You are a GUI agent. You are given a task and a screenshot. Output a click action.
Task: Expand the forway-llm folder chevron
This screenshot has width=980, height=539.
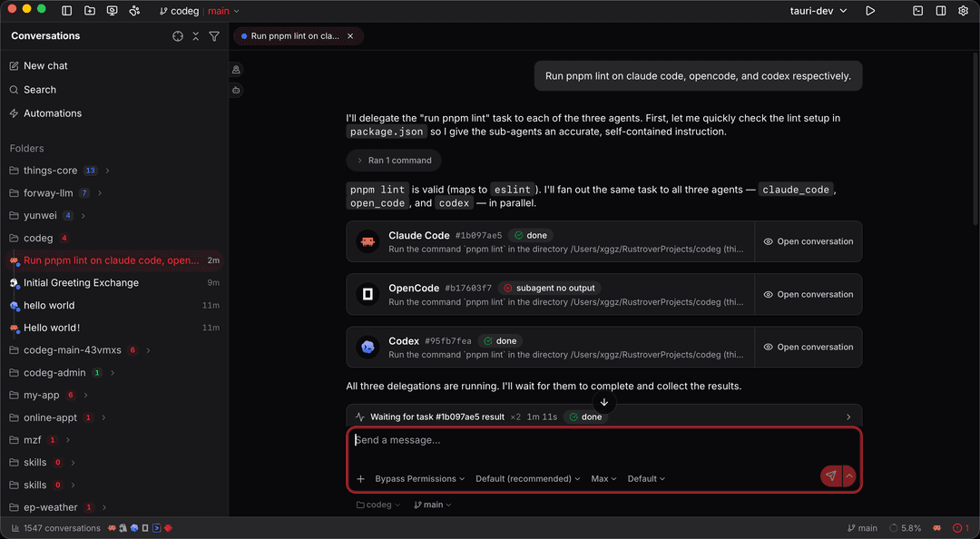coord(100,193)
